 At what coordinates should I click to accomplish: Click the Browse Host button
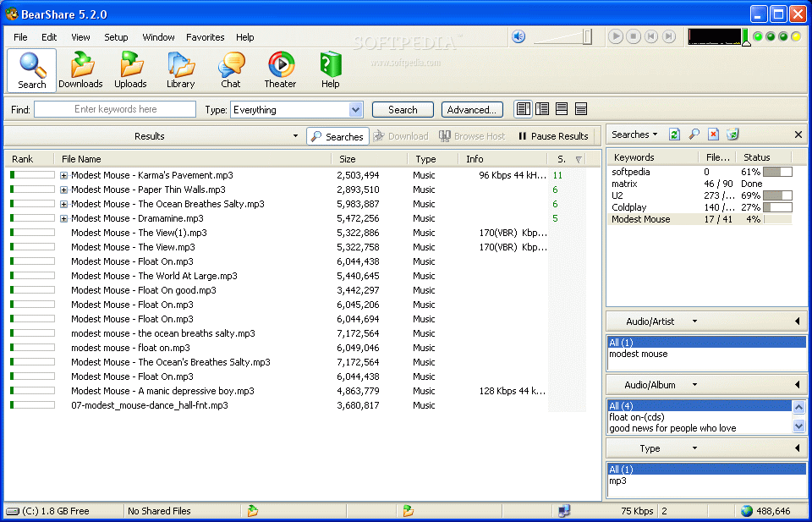[472, 136]
